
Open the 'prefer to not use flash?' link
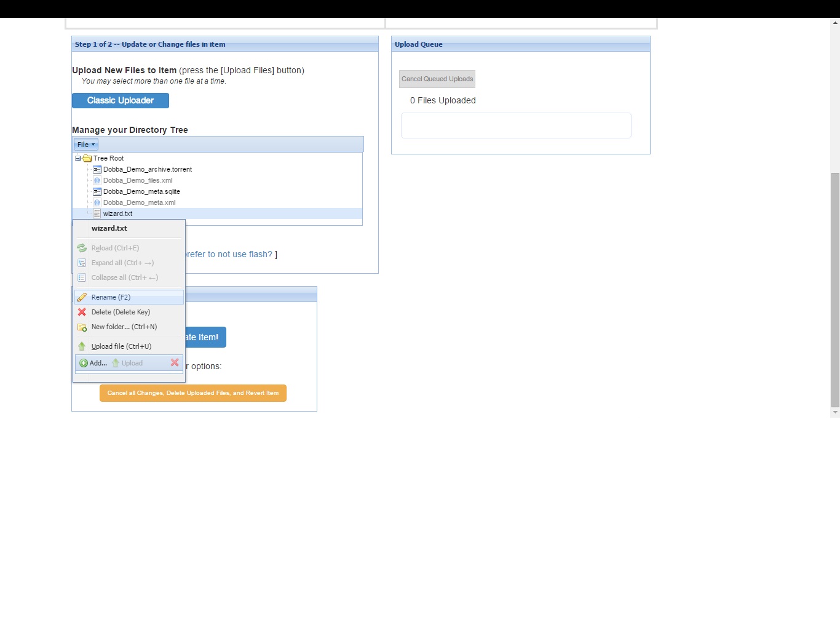pyautogui.click(x=229, y=254)
